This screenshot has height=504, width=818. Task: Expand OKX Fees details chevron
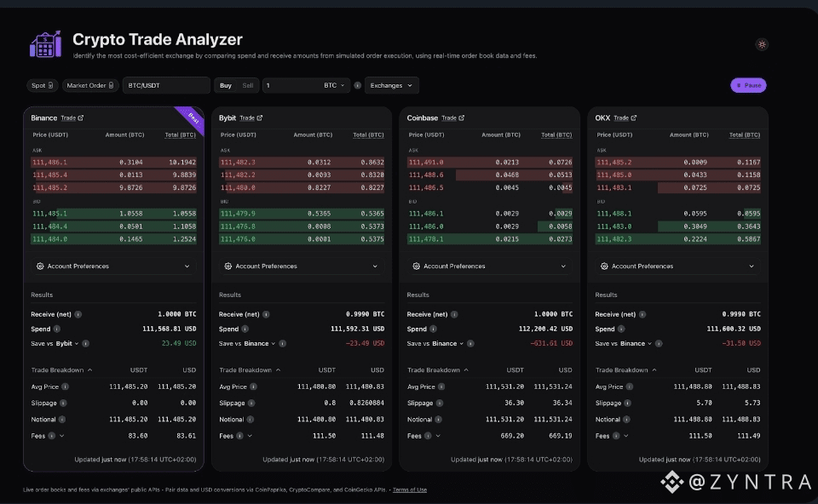point(626,436)
